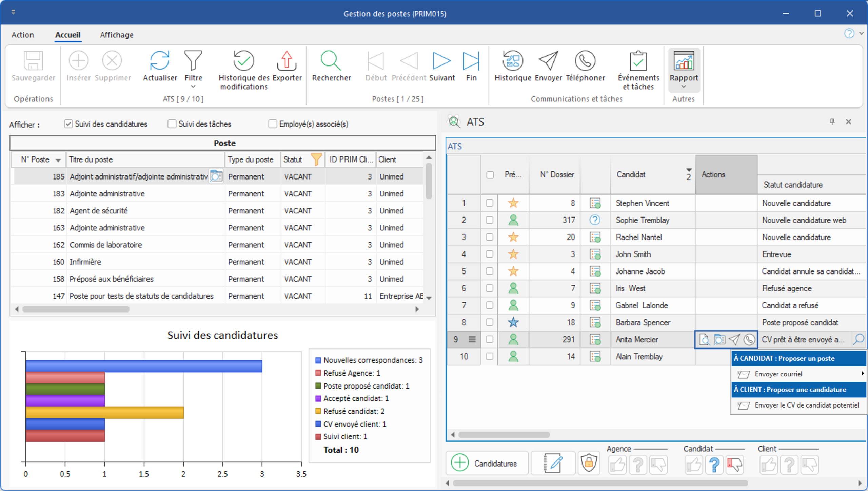Enable Suivi des tâches checkbox
868x491 pixels.
pos(172,124)
